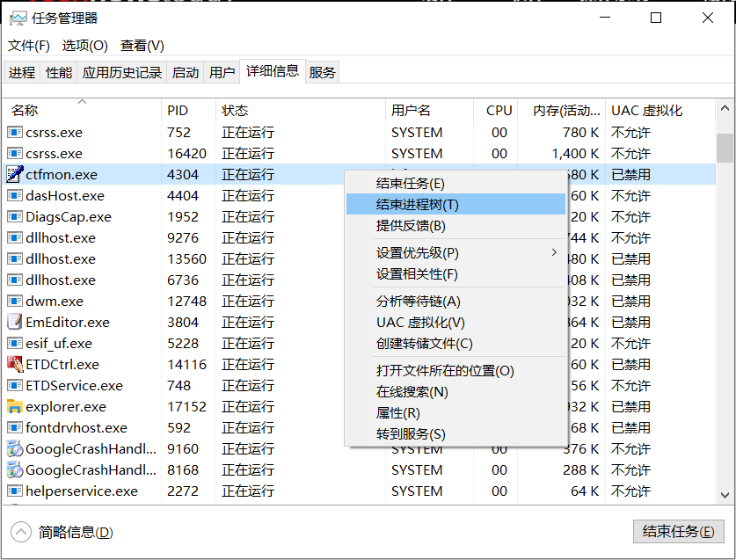Click the 结束任务 button at bottom right
This screenshot has width=736, height=560.
[x=679, y=531]
